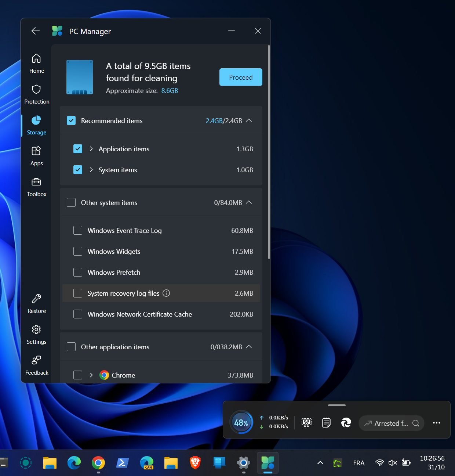
Task: Open the Toolbox sidebar section
Action: (36, 187)
